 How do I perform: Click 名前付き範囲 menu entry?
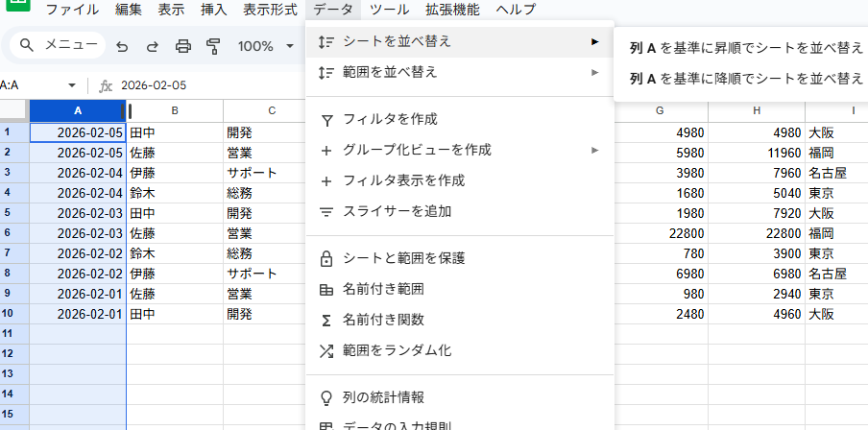coord(383,289)
